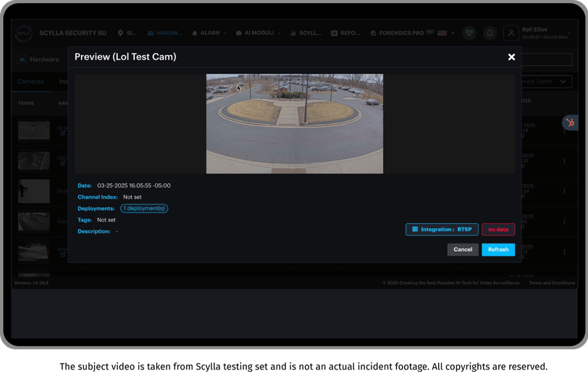
Task: Open the Reports menu item
Action: (345, 33)
